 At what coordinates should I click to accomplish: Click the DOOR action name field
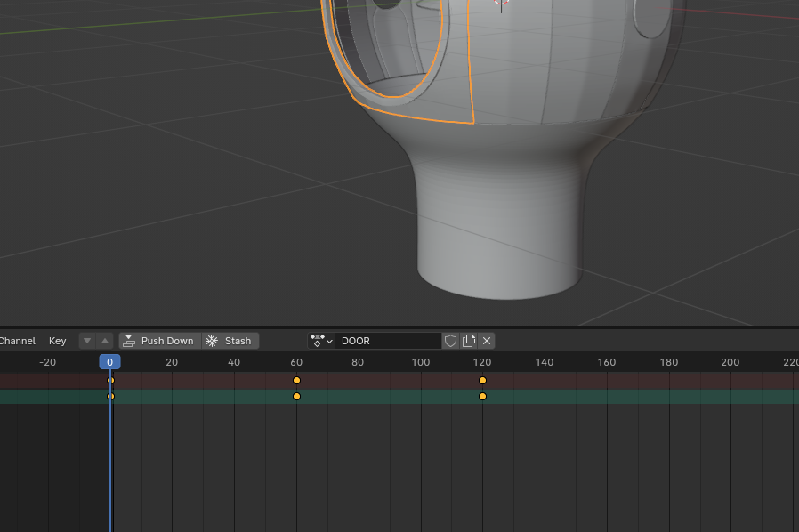[387, 341]
